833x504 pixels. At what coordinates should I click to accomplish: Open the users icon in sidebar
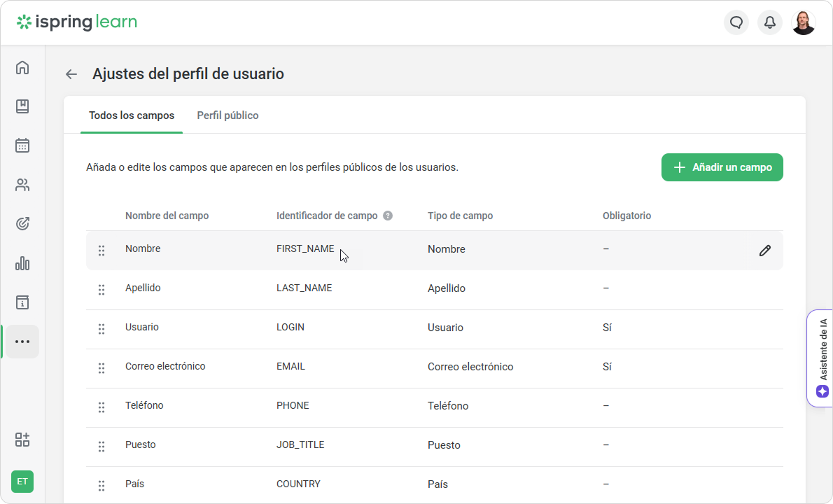tap(22, 185)
